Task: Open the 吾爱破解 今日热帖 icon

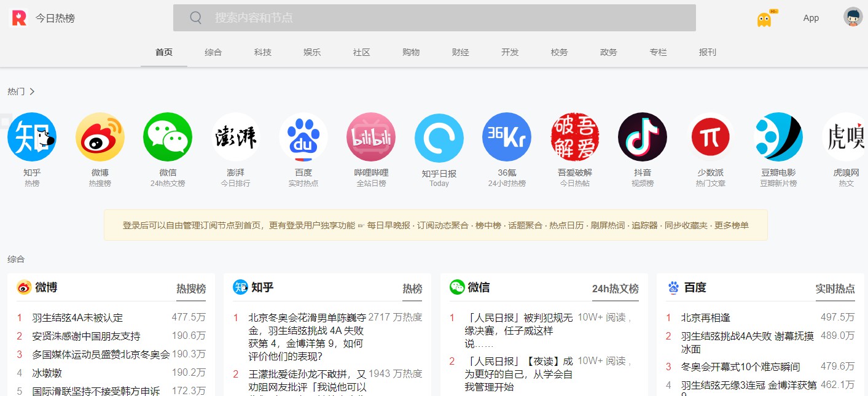Action: pos(575,137)
